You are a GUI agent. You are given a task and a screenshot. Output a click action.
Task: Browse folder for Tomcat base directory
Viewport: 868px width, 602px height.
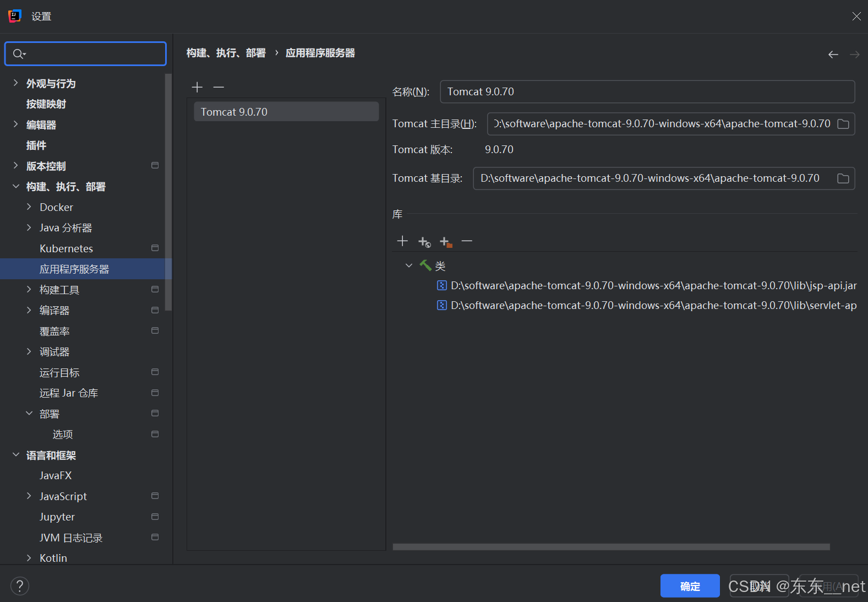(843, 178)
